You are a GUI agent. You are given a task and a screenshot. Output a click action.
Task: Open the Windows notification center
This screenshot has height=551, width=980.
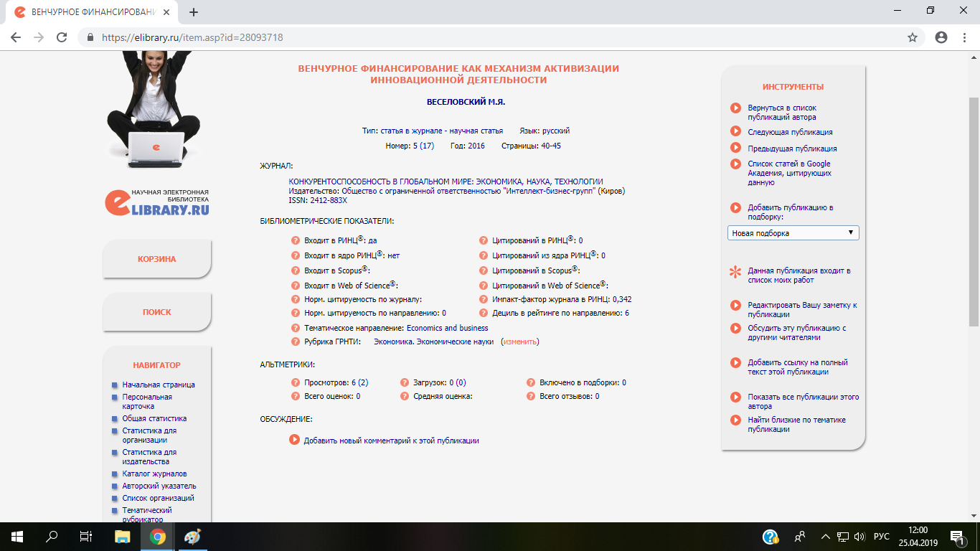pyautogui.click(x=956, y=537)
